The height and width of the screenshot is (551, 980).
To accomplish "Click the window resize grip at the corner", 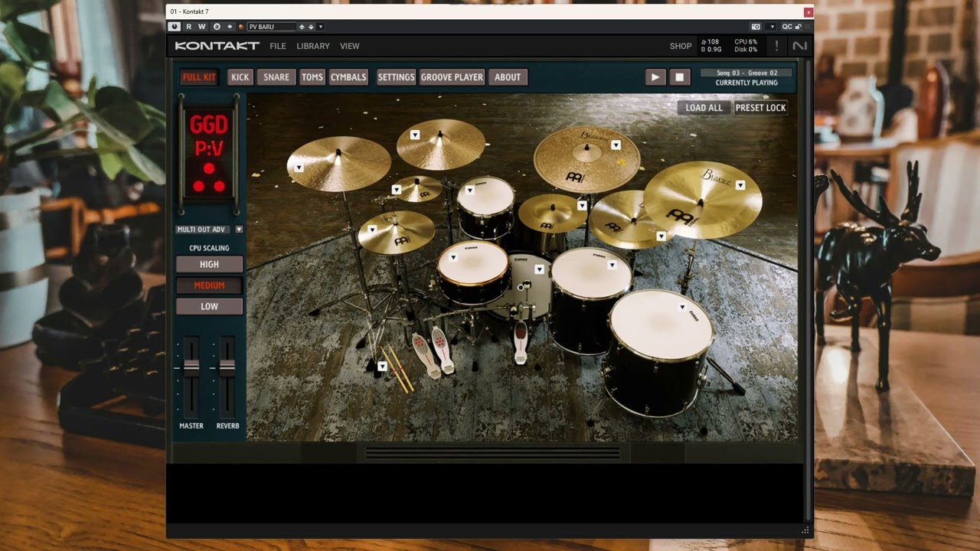I will point(805,530).
